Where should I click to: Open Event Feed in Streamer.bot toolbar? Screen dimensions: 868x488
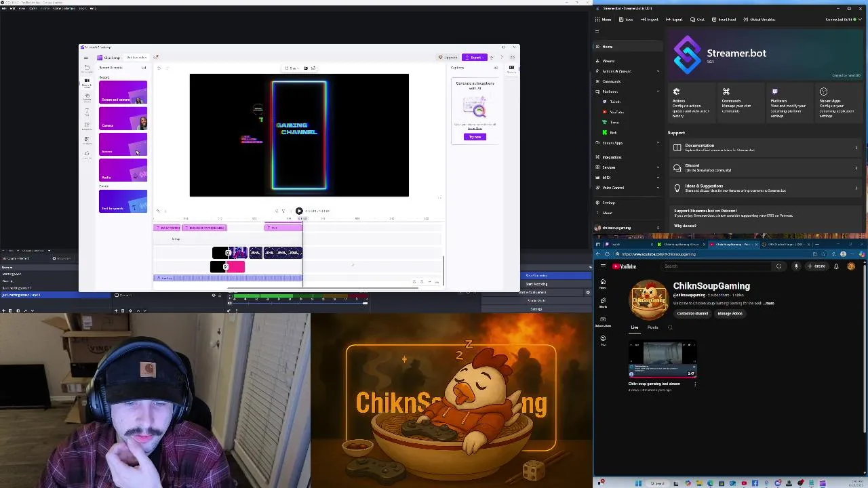[724, 19]
